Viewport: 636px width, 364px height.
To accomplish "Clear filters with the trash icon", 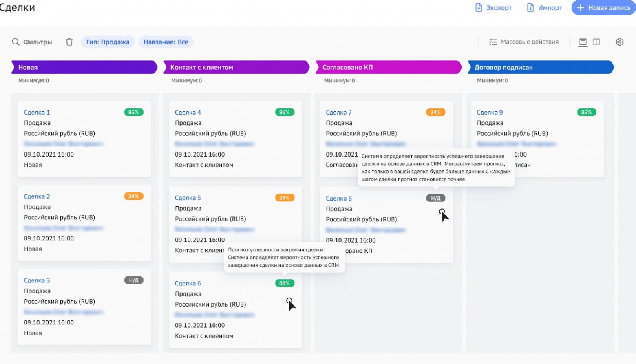I will [69, 42].
